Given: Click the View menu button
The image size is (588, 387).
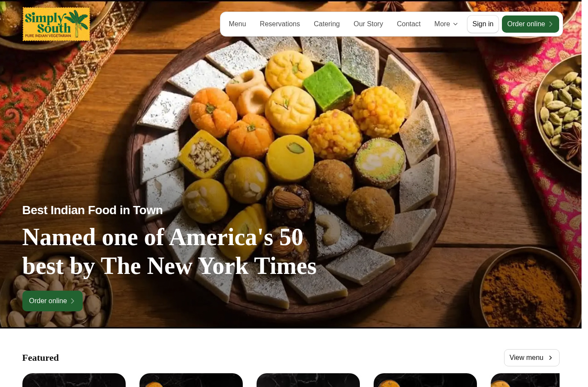Looking at the screenshot, I should (x=532, y=358).
